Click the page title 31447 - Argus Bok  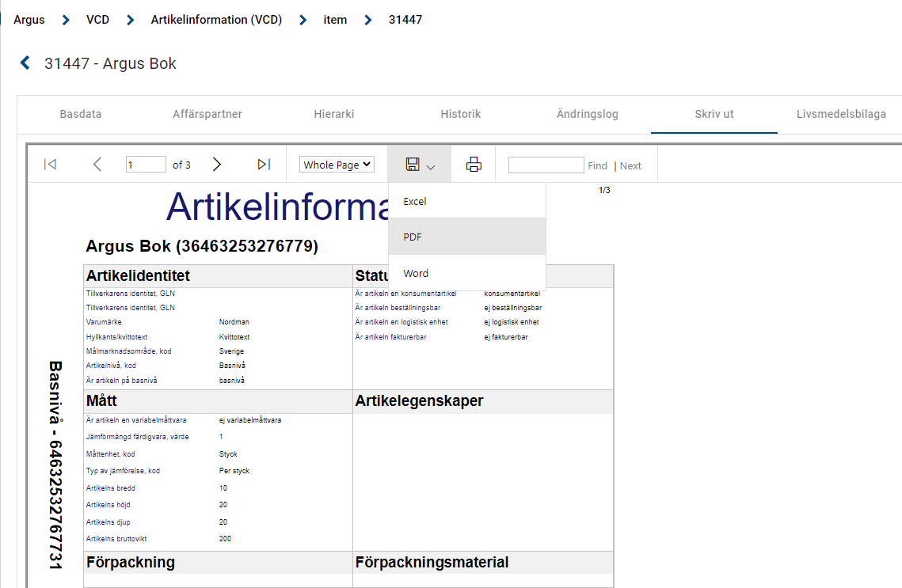coord(110,63)
